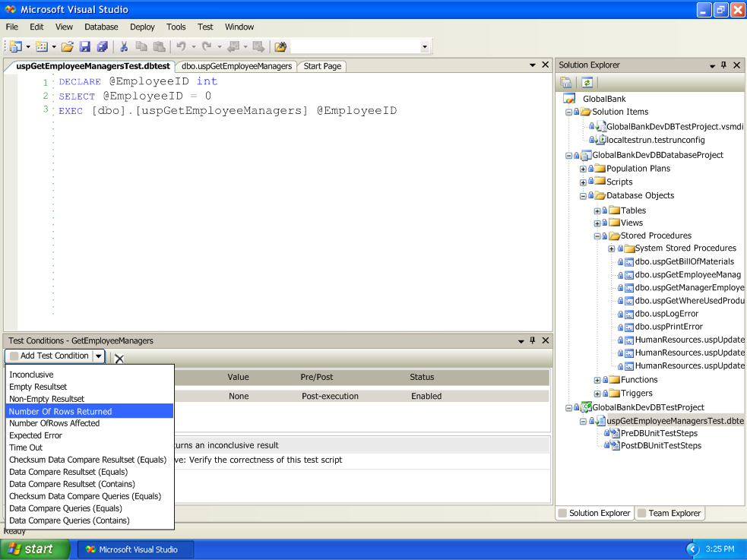Viewport: 747px width, 560px height.
Task: Select localtestrun.testrunconfig file
Action: point(656,140)
